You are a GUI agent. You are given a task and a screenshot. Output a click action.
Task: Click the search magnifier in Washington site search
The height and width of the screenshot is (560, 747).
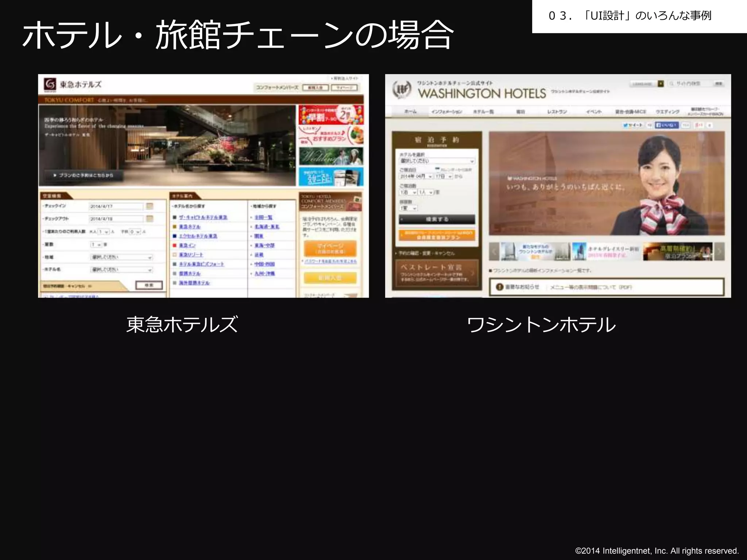(671, 84)
